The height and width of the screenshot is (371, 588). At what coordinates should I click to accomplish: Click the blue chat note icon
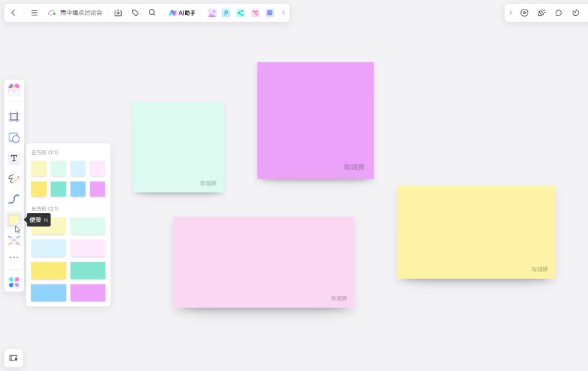pyautogui.click(x=270, y=13)
